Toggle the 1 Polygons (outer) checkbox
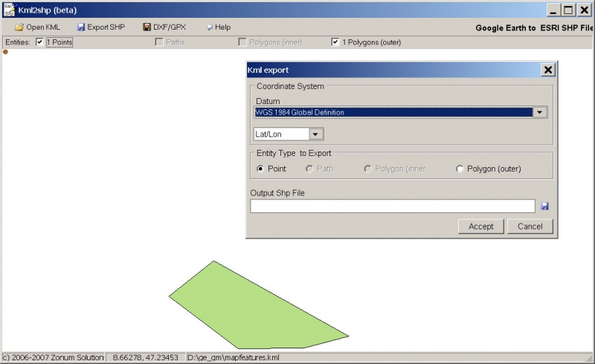The width and height of the screenshot is (595, 364). pos(335,42)
